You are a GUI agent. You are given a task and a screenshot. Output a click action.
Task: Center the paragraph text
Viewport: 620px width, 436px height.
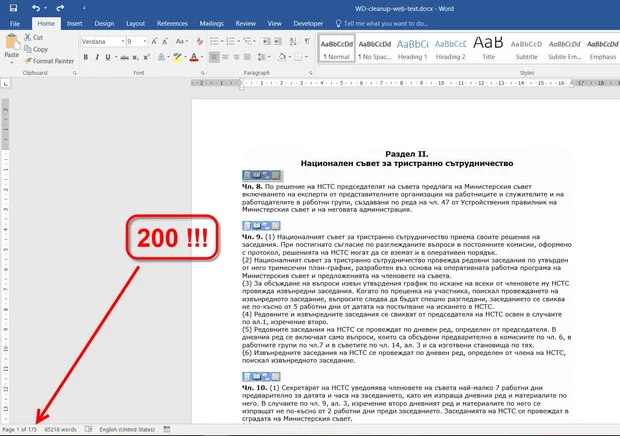(225, 58)
